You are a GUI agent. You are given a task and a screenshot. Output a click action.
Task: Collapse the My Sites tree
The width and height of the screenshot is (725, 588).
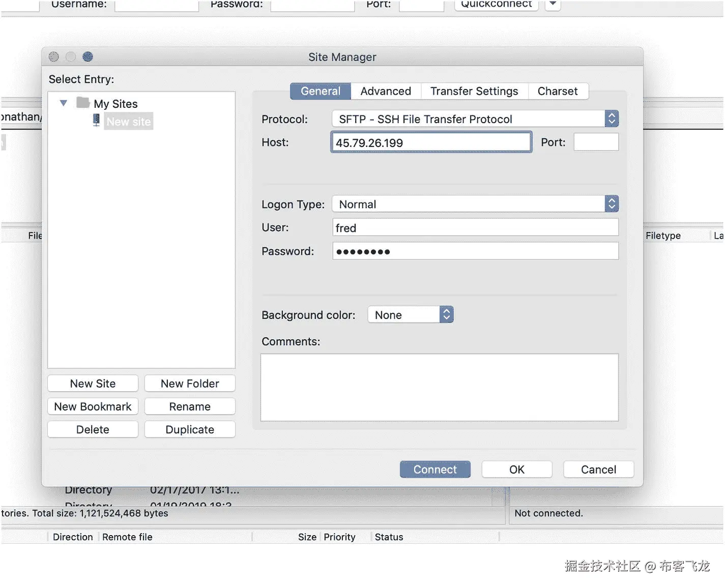[64, 103]
